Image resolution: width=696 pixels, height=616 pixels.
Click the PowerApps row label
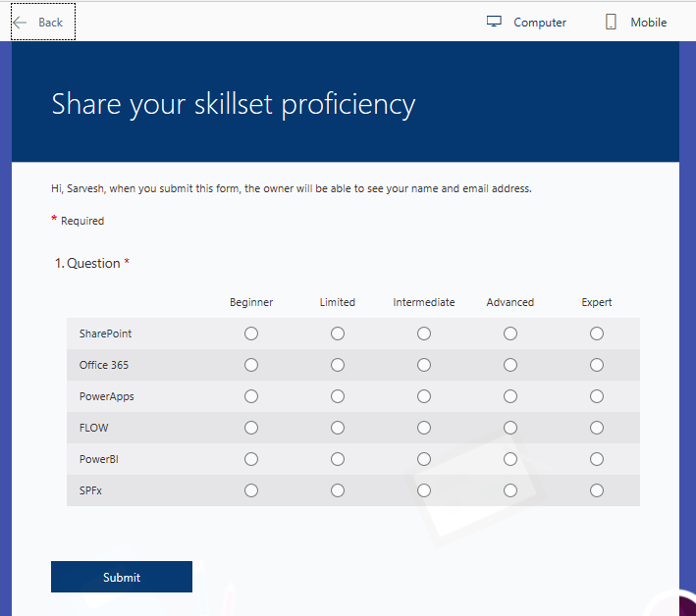pyautogui.click(x=107, y=396)
